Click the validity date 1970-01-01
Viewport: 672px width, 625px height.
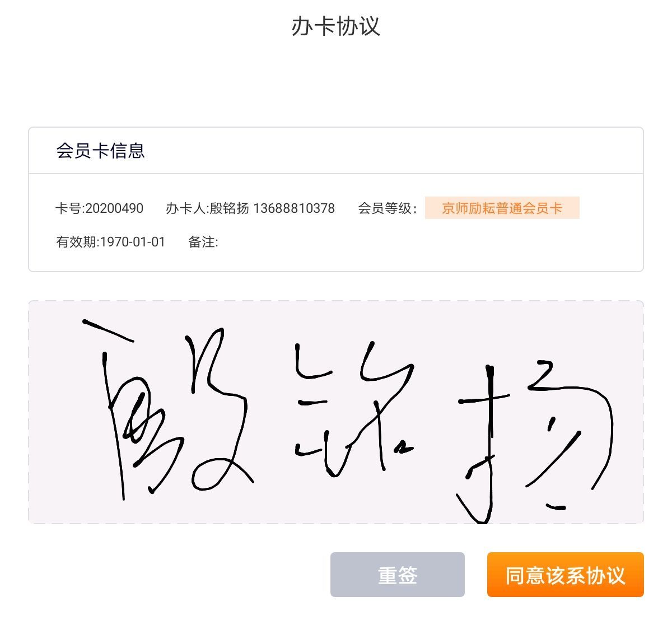click(133, 242)
